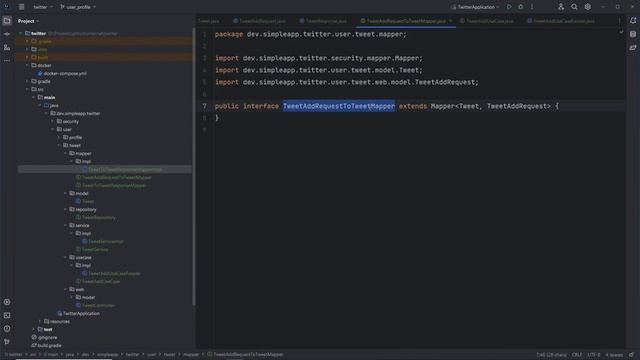Open Code With Me user icon

pyautogui.click(x=561, y=7)
